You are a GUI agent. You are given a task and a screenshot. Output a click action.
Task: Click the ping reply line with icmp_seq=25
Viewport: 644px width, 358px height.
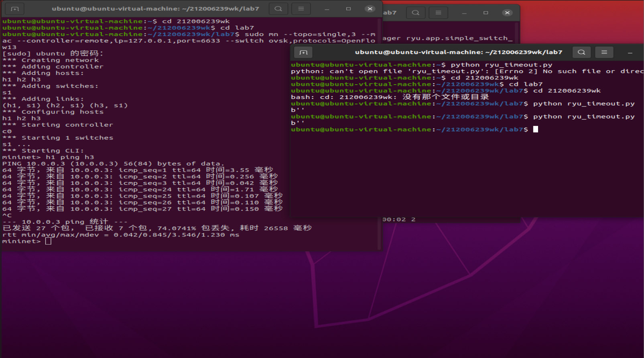(x=142, y=196)
